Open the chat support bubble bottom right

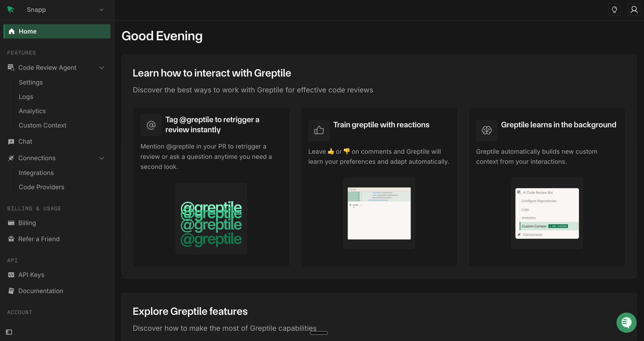[x=626, y=322]
